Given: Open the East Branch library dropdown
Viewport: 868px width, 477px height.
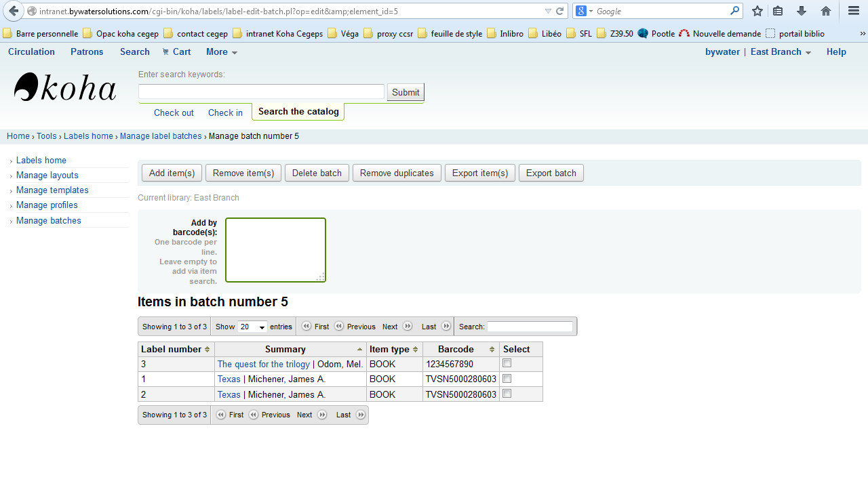Looking at the screenshot, I should pos(781,52).
